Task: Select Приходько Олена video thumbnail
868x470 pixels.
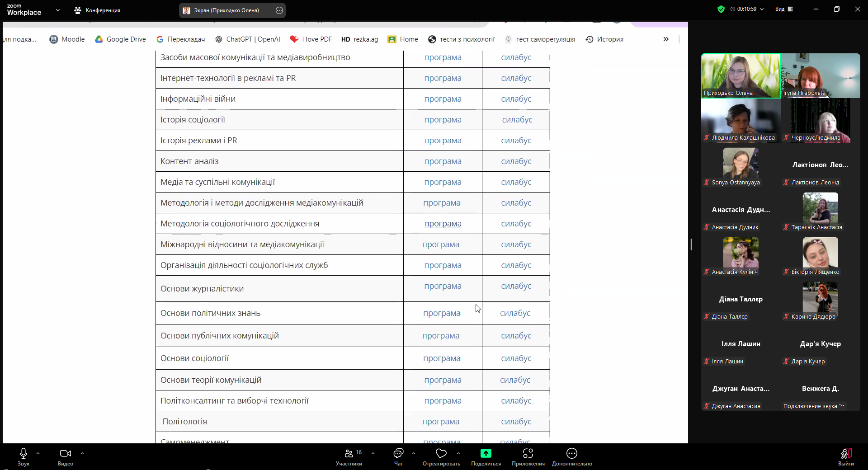Action: [741, 75]
